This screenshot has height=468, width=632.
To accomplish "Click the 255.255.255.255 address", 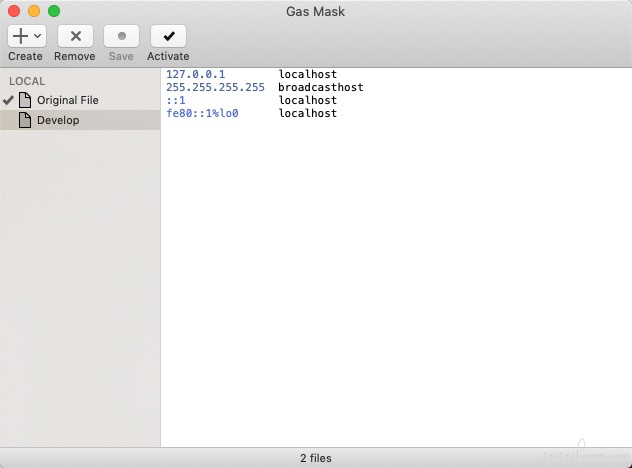I will tap(215, 87).
